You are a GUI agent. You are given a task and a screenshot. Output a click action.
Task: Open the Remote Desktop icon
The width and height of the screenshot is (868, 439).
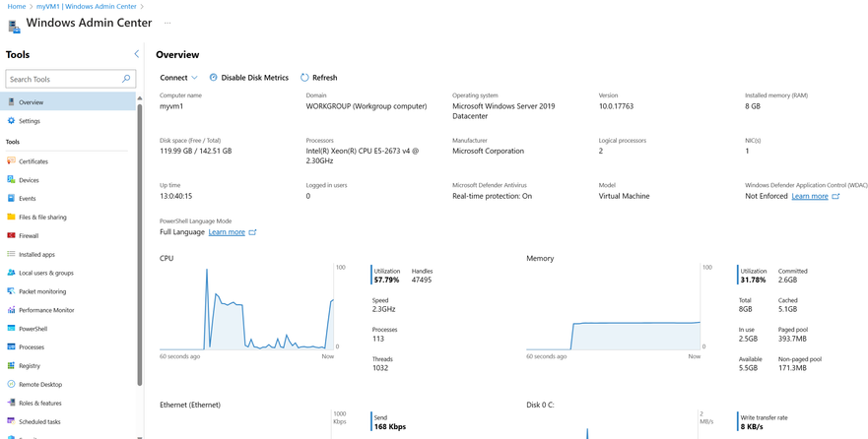tap(11, 384)
